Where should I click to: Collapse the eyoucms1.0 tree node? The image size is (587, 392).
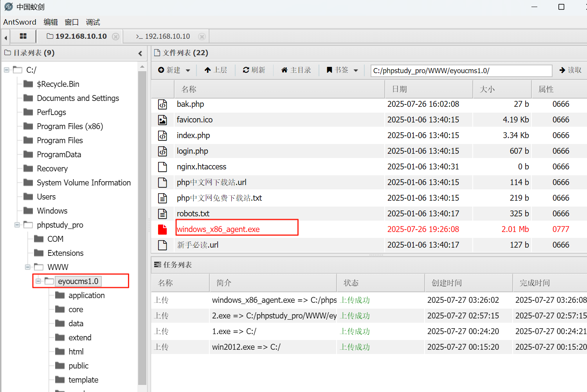[x=38, y=281]
